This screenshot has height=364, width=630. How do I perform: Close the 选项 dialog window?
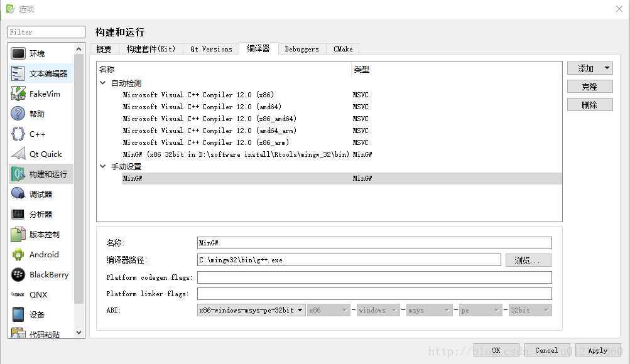(x=619, y=8)
